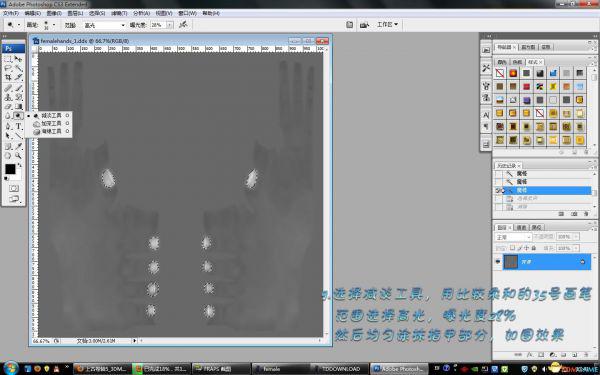The width and height of the screenshot is (600, 375).
Task: Click the foreground black color swatch
Action: pyautogui.click(x=10, y=169)
